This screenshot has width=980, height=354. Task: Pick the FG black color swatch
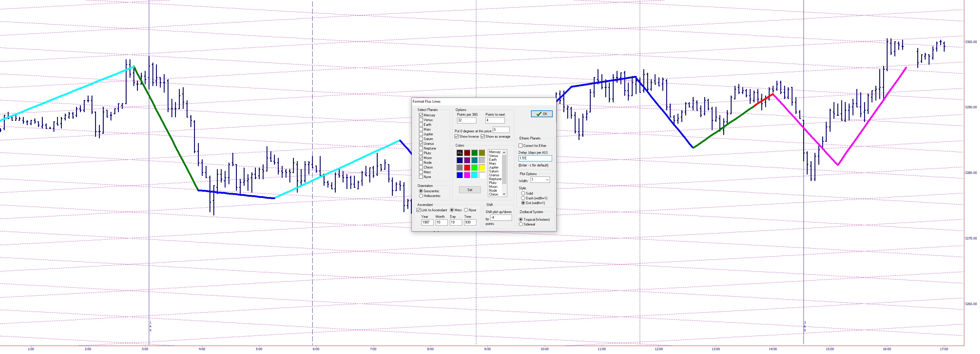point(460,153)
